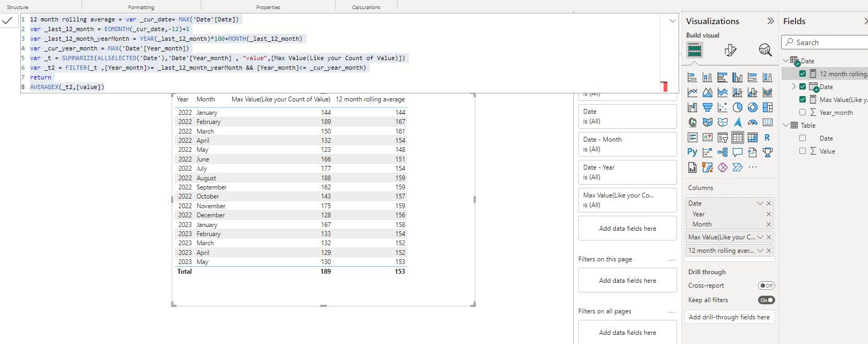
Task: Remove Year from the Date hierarchy
Action: 769,214
